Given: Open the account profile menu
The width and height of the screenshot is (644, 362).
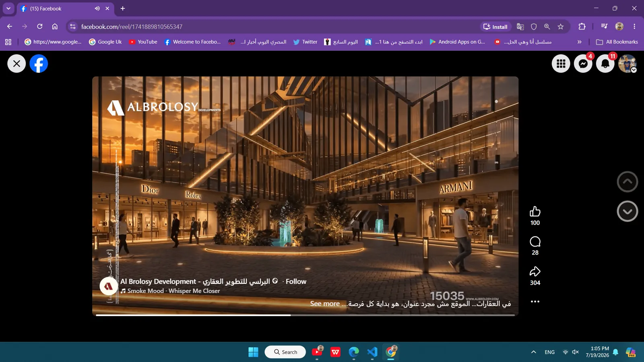Looking at the screenshot, I should (x=627, y=64).
